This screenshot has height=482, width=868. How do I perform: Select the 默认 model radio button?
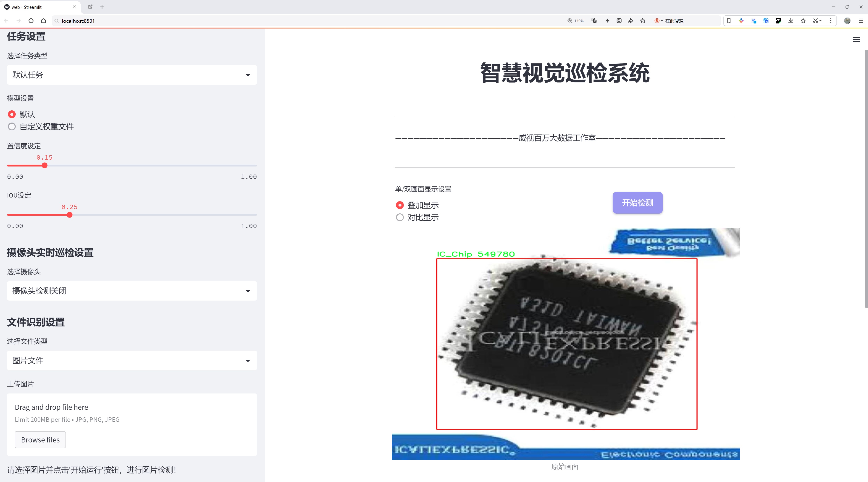12,114
